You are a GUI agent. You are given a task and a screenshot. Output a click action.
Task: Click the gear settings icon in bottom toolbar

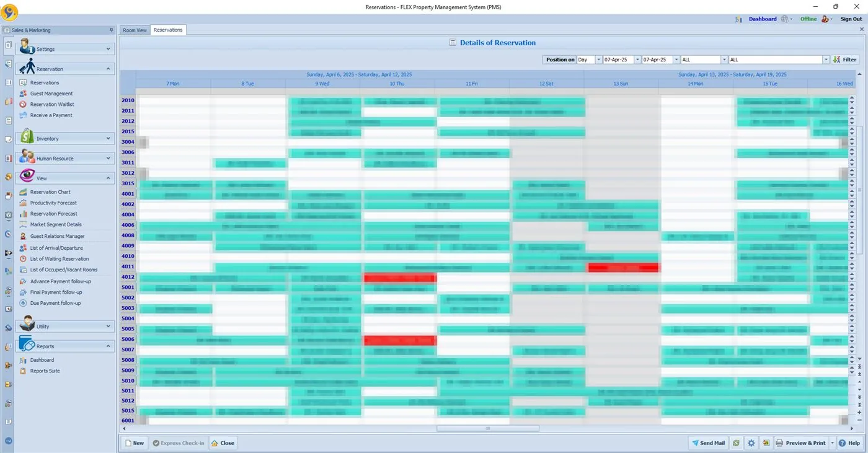[x=751, y=443]
